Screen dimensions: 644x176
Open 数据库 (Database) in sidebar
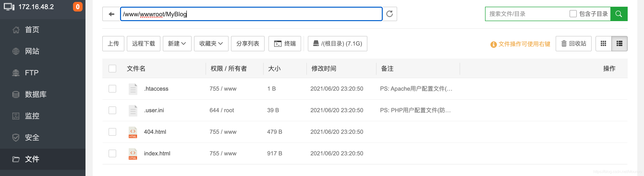(x=43, y=94)
